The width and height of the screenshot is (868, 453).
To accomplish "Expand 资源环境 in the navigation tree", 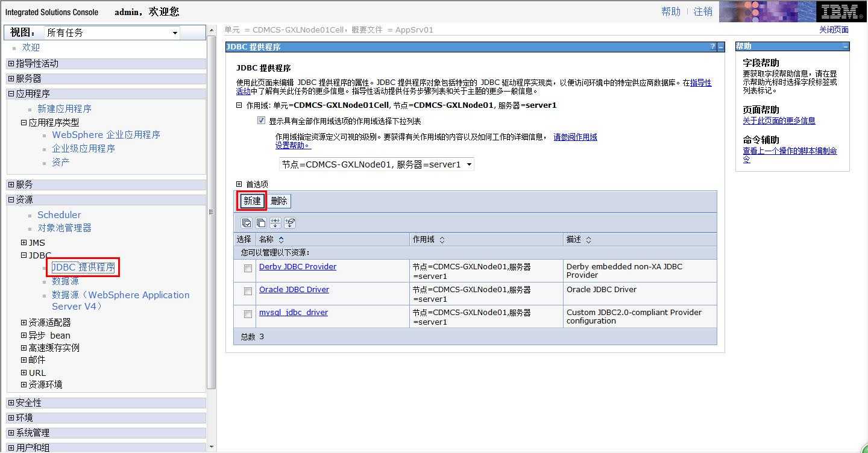I will click(24, 384).
